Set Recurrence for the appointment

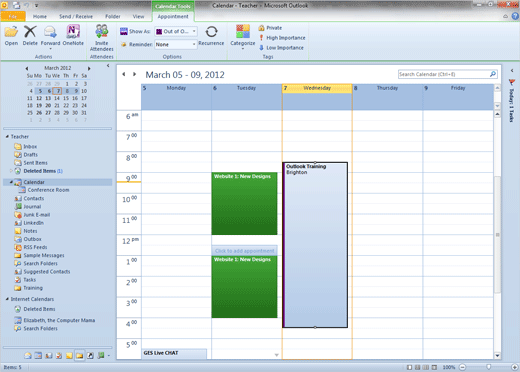pos(211,36)
